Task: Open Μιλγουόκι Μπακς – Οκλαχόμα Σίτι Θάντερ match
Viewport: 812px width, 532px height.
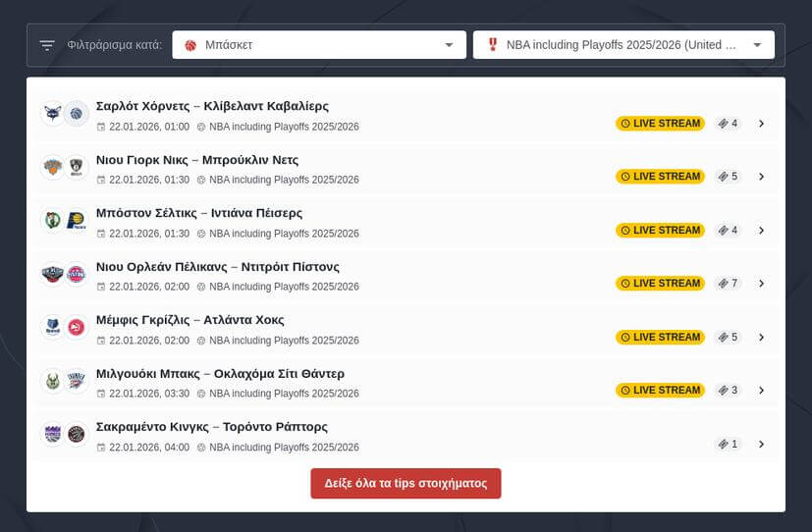Action: point(220,374)
